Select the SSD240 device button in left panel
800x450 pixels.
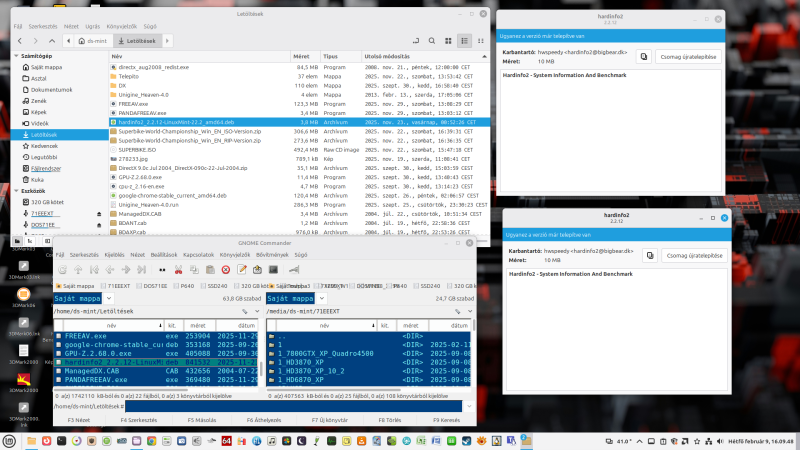point(214,286)
